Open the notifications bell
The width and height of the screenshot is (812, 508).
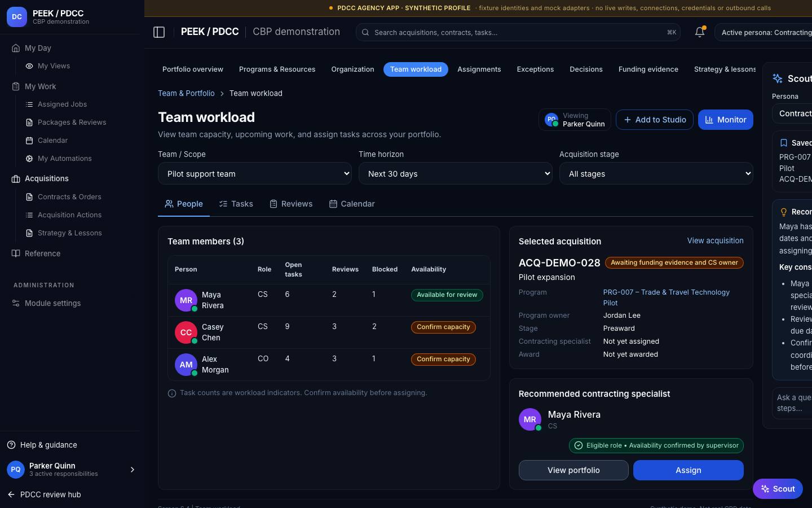tap(700, 32)
